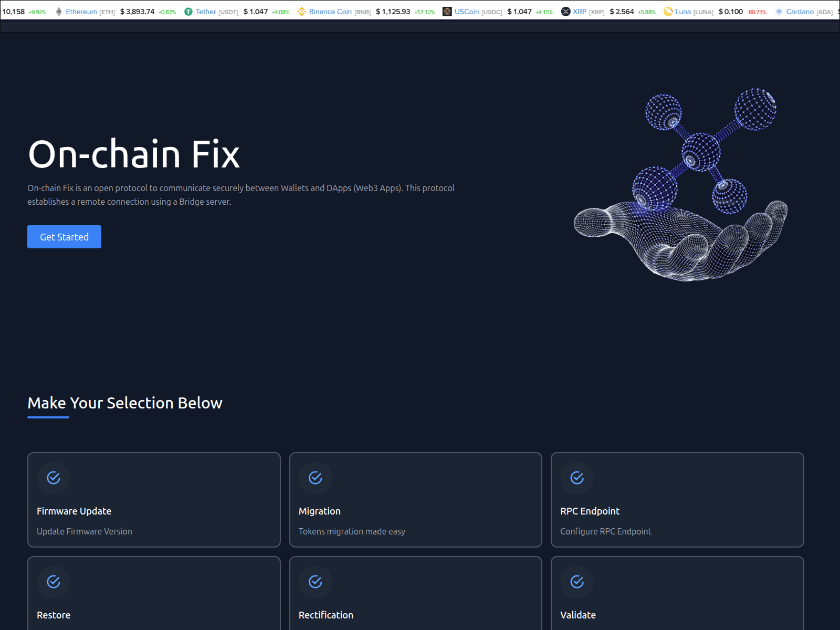Image resolution: width=840 pixels, height=630 pixels.
Task: Click the Ethereum diamond icon in ticker
Action: [59, 12]
